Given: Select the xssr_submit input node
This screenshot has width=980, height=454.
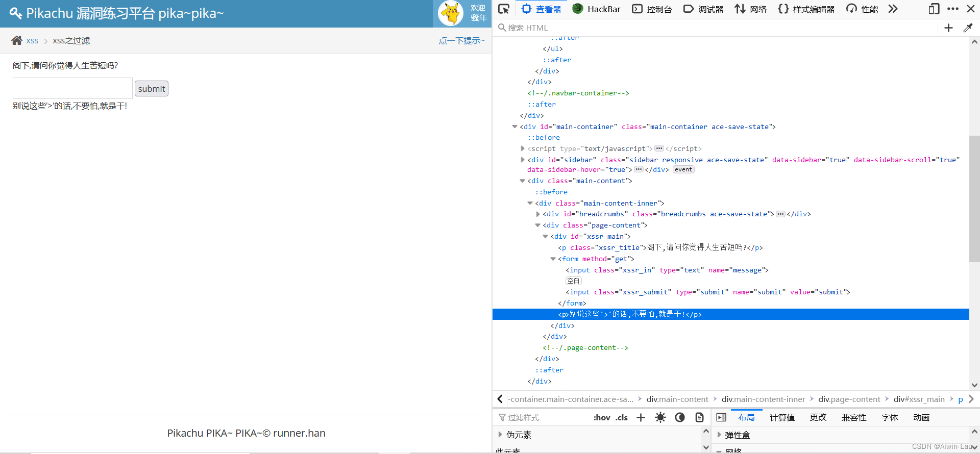Looking at the screenshot, I should pos(708,292).
